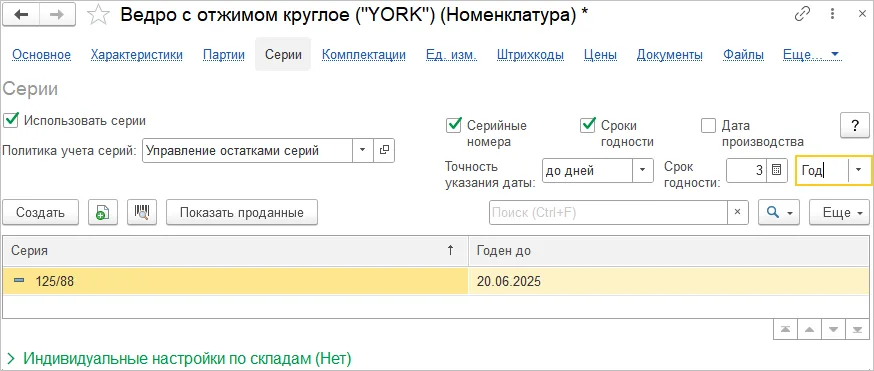Open the Еще dropdown in the list toolbar
This screenshot has width=874, height=371.
pos(839,213)
